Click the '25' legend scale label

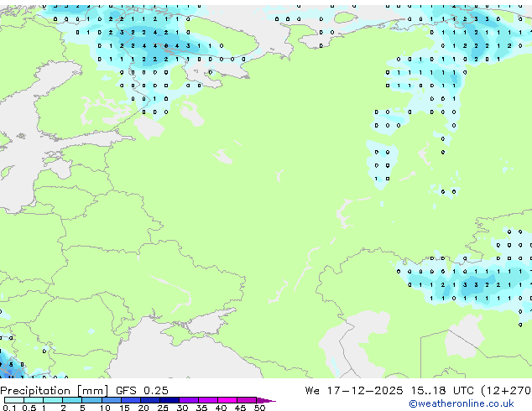tap(163, 408)
